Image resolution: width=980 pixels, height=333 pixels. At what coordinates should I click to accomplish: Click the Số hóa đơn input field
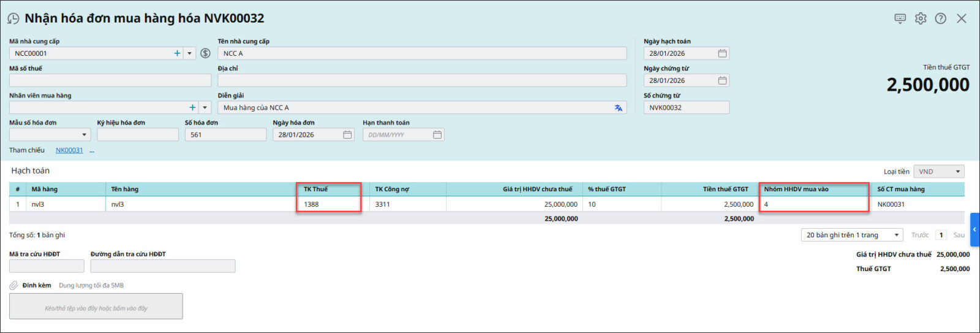[225, 135]
